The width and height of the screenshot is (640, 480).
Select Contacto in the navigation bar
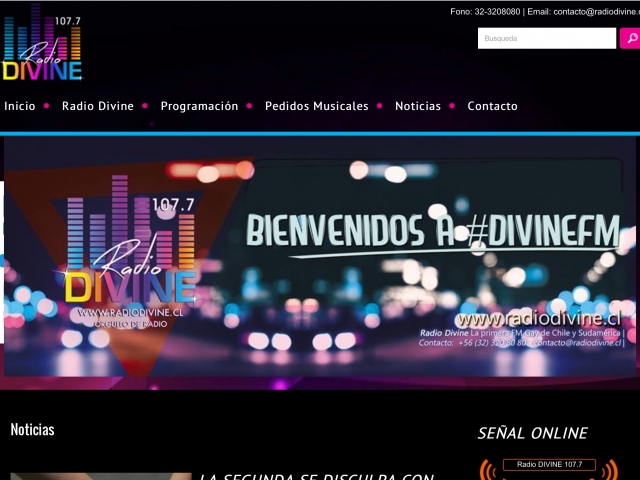492,106
